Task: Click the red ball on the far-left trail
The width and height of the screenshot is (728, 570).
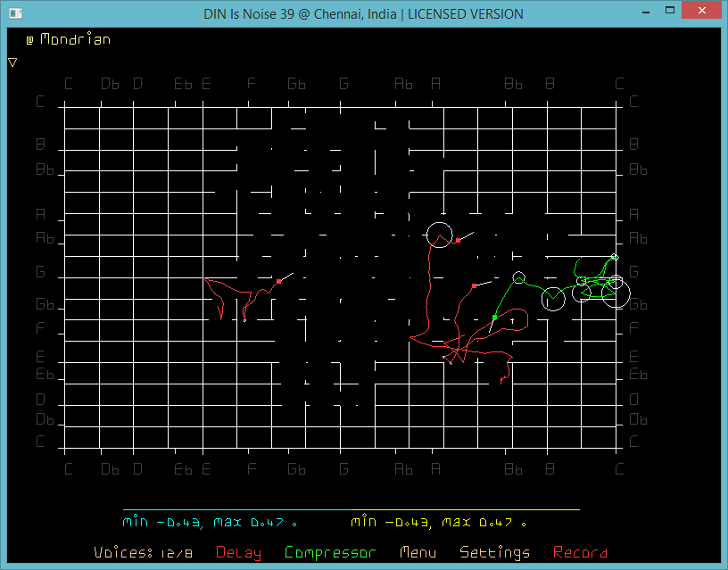Action: click(278, 282)
